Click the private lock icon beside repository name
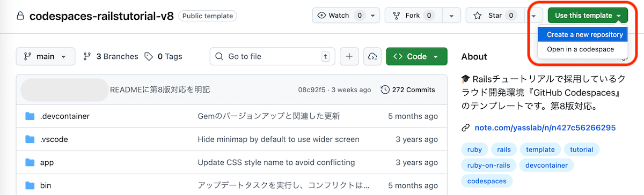This screenshot has width=644, height=195. click(21, 16)
